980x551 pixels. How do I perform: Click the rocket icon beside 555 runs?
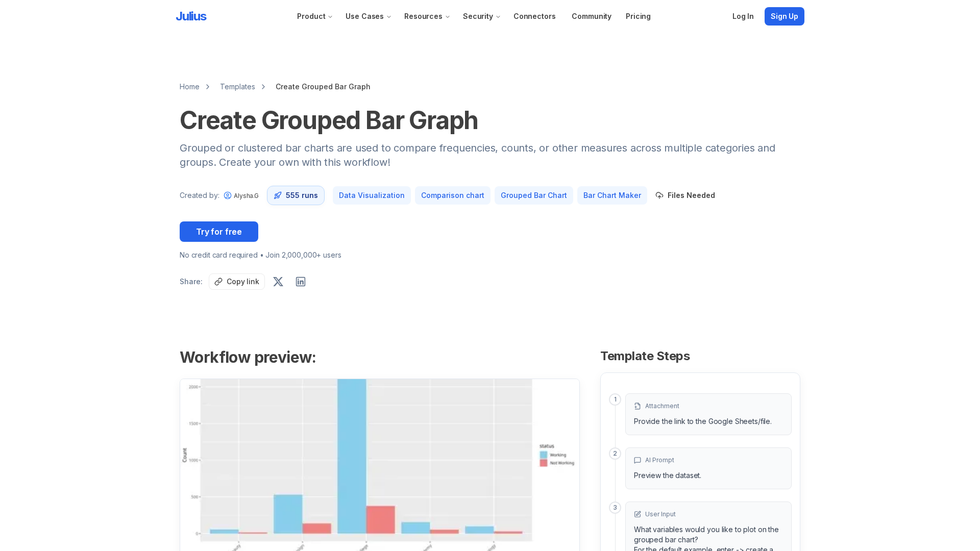click(x=278, y=195)
